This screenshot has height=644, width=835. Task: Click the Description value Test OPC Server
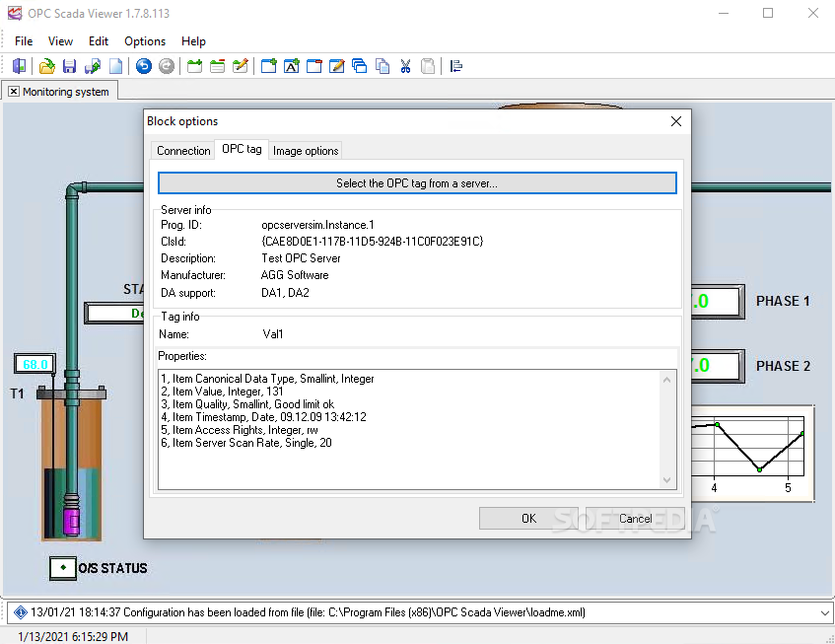301,258
